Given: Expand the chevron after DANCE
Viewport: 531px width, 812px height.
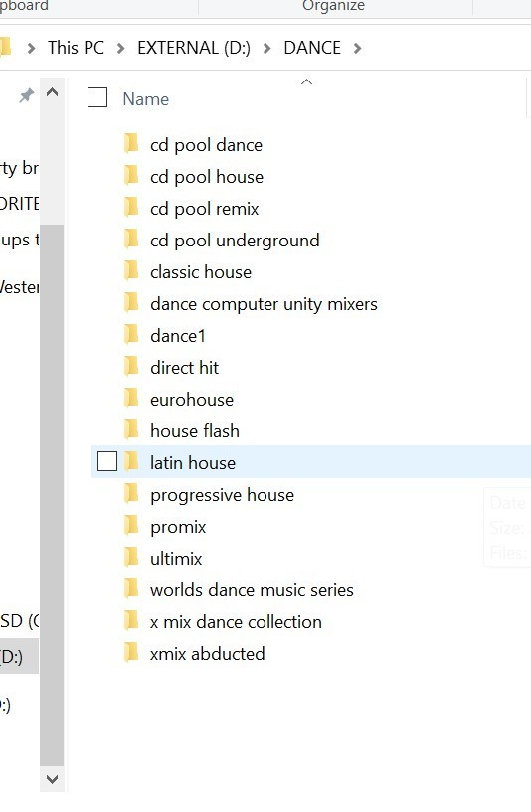Looking at the screenshot, I should click(357, 48).
